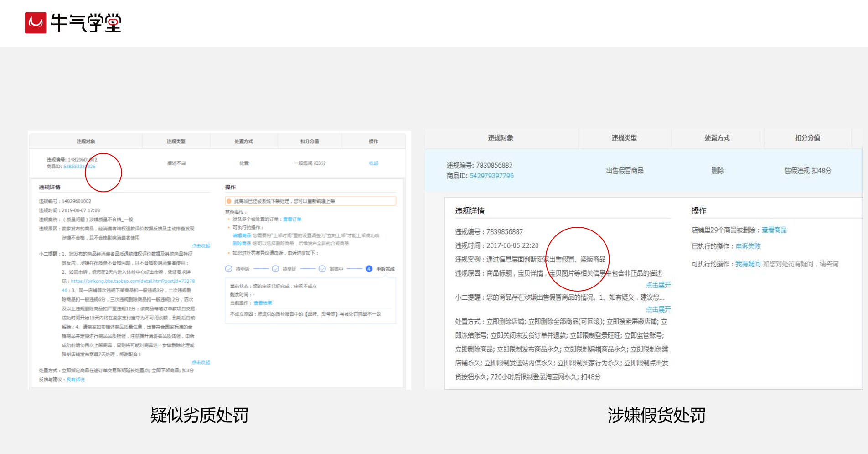Click the 疑似劣质处罚 caption

tap(199, 415)
